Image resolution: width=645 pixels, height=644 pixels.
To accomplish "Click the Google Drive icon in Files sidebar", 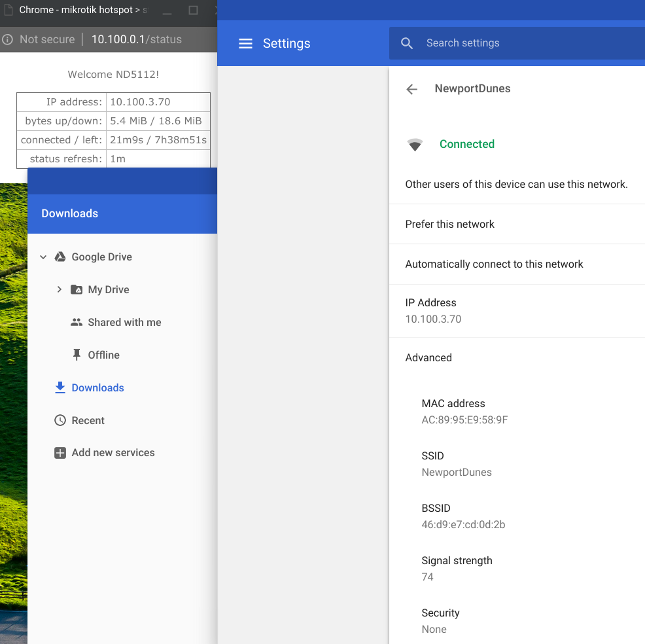I will point(60,257).
